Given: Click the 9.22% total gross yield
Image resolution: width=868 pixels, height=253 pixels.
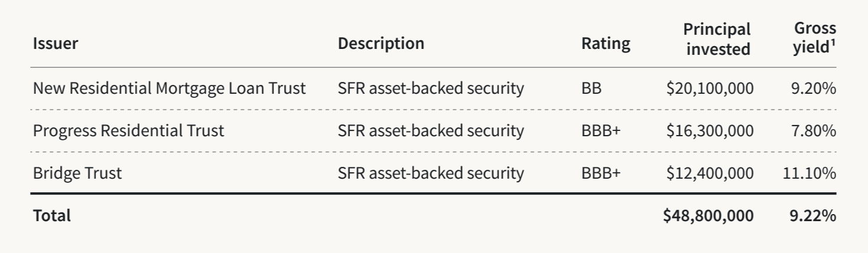Looking at the screenshot, I should point(813,216).
